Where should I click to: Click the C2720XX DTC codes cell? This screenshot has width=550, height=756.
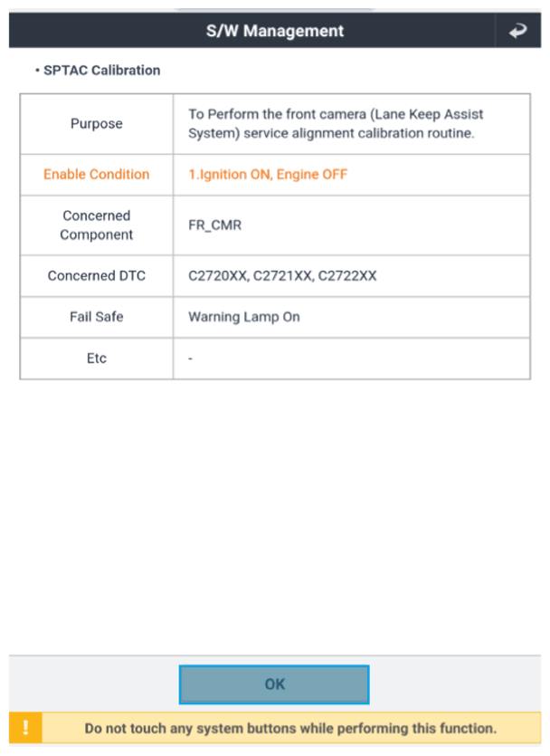click(x=352, y=276)
